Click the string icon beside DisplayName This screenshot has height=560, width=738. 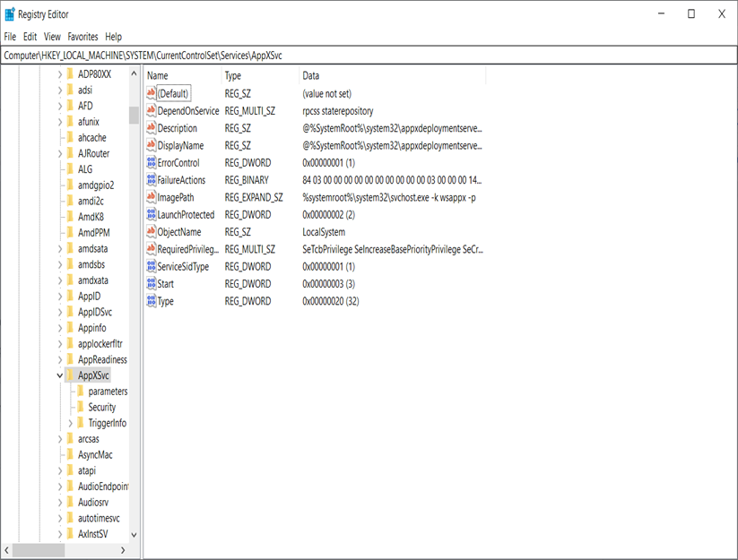tap(151, 145)
